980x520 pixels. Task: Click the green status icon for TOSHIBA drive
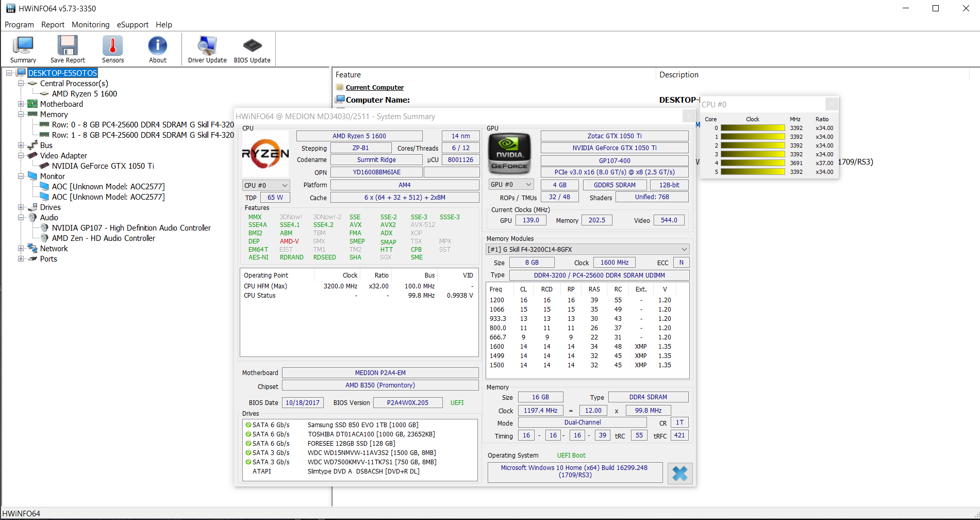[248, 434]
